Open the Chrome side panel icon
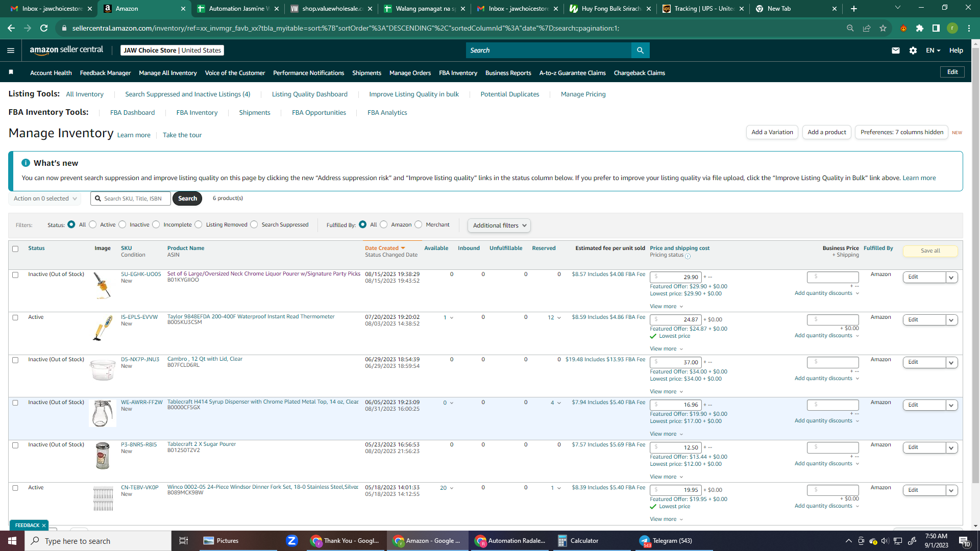980x551 pixels. click(x=936, y=28)
